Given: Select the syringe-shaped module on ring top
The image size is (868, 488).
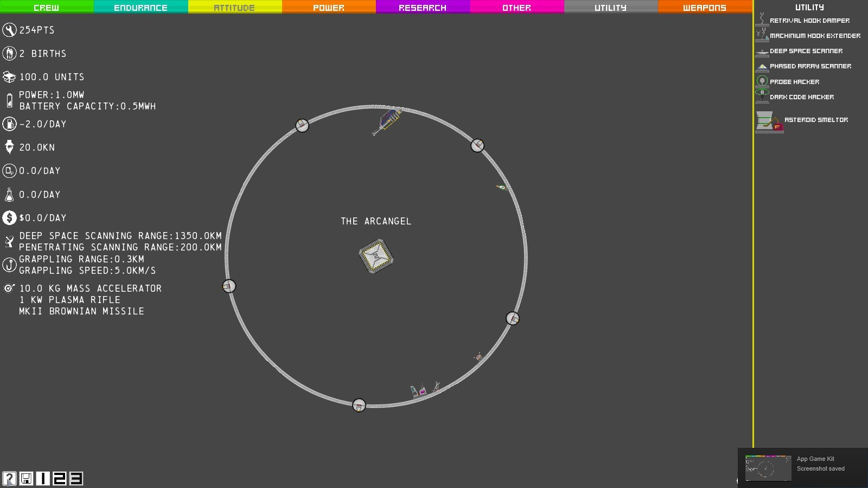Looking at the screenshot, I should [x=387, y=121].
